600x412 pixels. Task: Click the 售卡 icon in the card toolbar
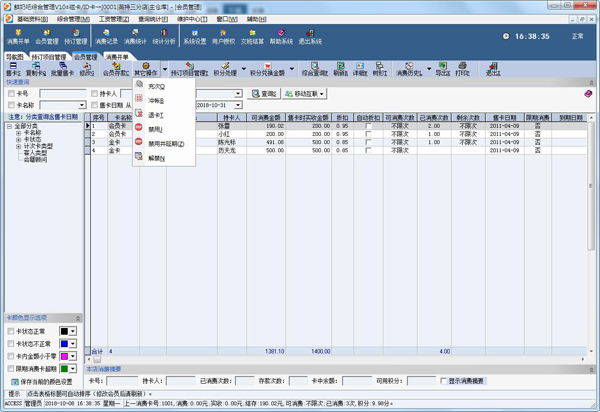[13, 69]
